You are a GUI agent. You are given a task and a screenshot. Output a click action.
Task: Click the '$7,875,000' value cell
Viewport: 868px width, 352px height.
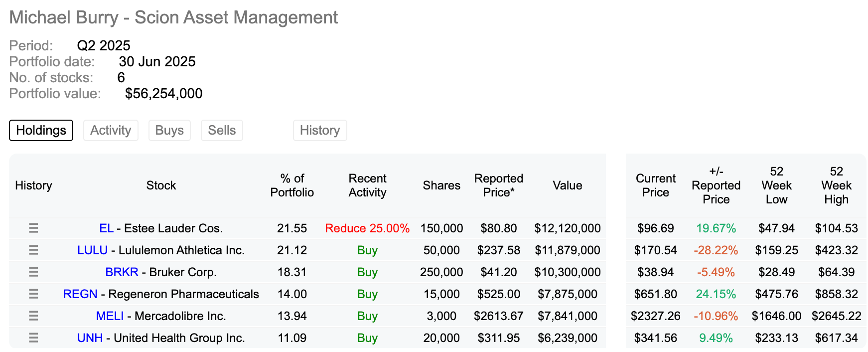tap(568, 294)
